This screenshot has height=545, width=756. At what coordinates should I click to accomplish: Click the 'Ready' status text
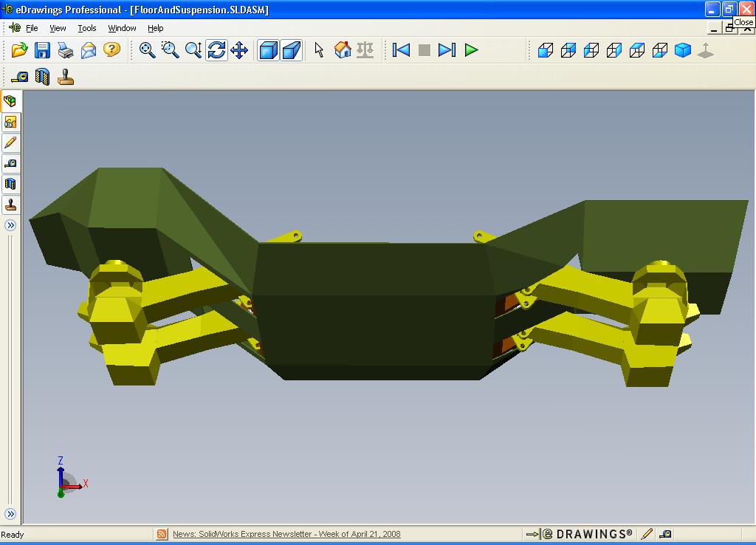pyautogui.click(x=13, y=535)
